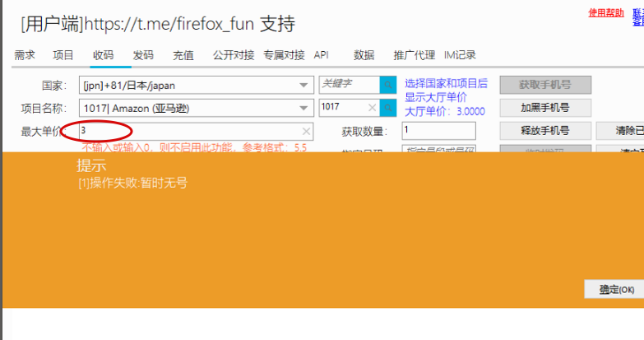Screen dimensions: 644x340
Task: Click the 大厅单价: 3.0000 text
Action: click(445, 111)
